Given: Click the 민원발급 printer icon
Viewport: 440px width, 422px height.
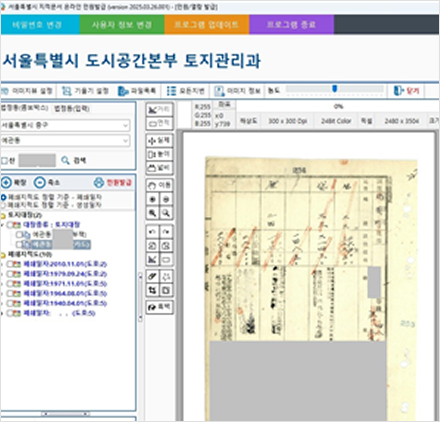Looking at the screenshot, I should coord(99,182).
